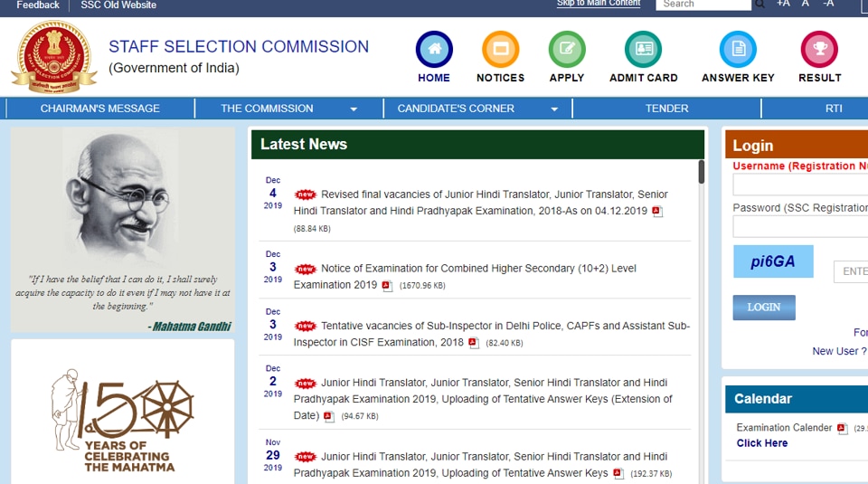Decrease font size with -A
868x484 pixels.
(x=828, y=4)
